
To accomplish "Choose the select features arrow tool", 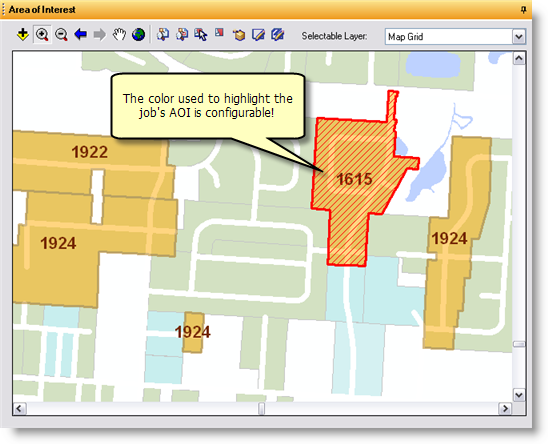I will [201, 34].
